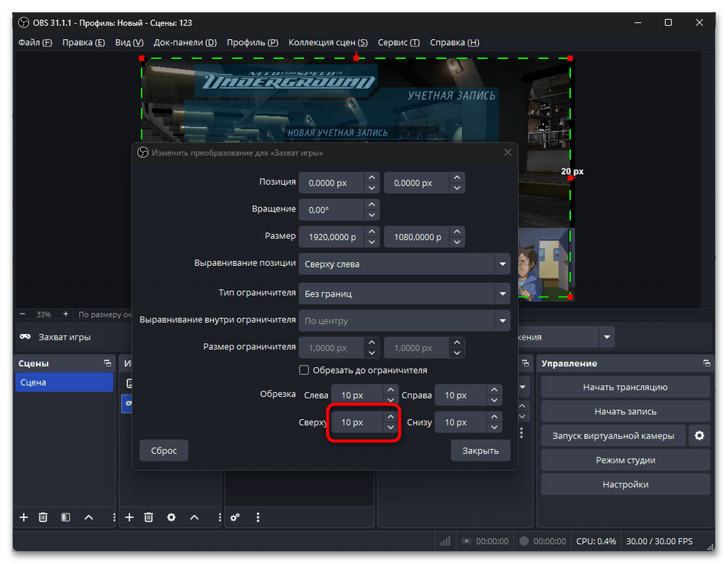Open Тип ограничителя dropdown

tap(405, 293)
